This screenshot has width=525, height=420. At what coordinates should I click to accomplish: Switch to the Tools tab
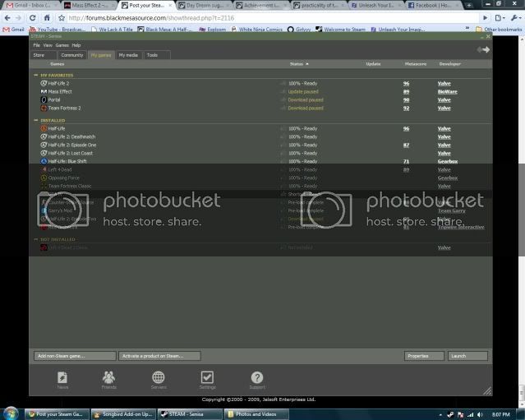click(157, 55)
